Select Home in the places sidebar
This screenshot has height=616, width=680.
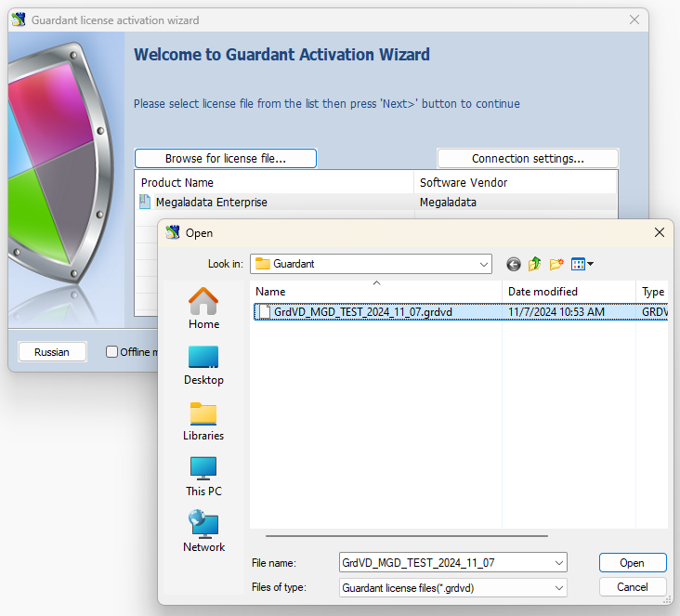(x=203, y=308)
